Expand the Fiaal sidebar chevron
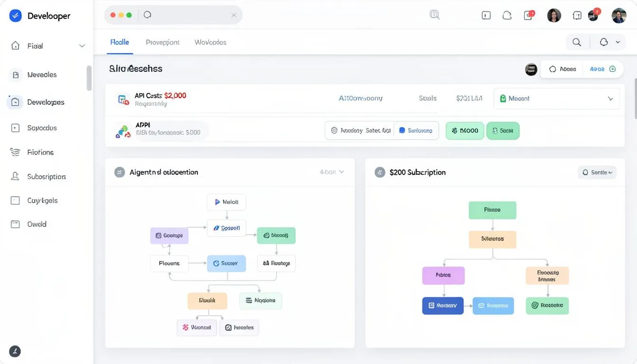 pos(82,46)
